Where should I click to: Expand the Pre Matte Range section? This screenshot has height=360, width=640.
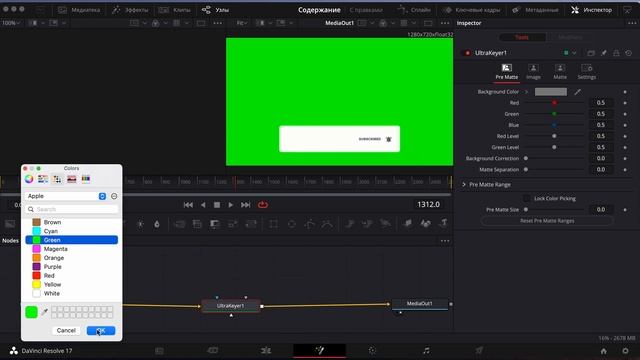point(464,184)
